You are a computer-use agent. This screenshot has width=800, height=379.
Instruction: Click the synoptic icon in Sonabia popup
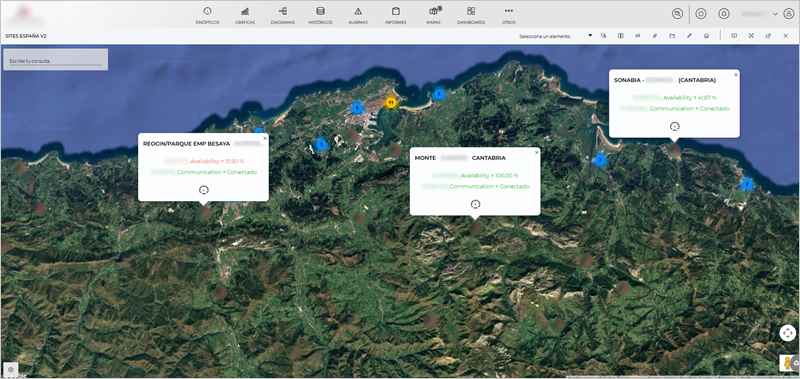pos(674,126)
